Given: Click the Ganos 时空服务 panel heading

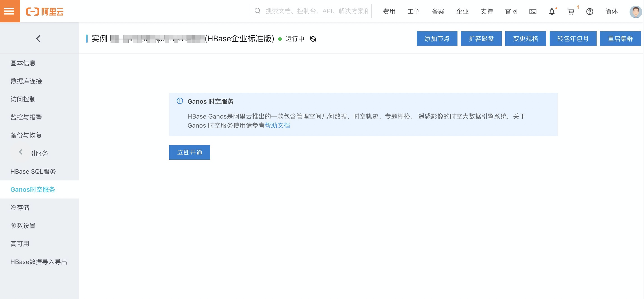Looking at the screenshot, I should (210, 101).
